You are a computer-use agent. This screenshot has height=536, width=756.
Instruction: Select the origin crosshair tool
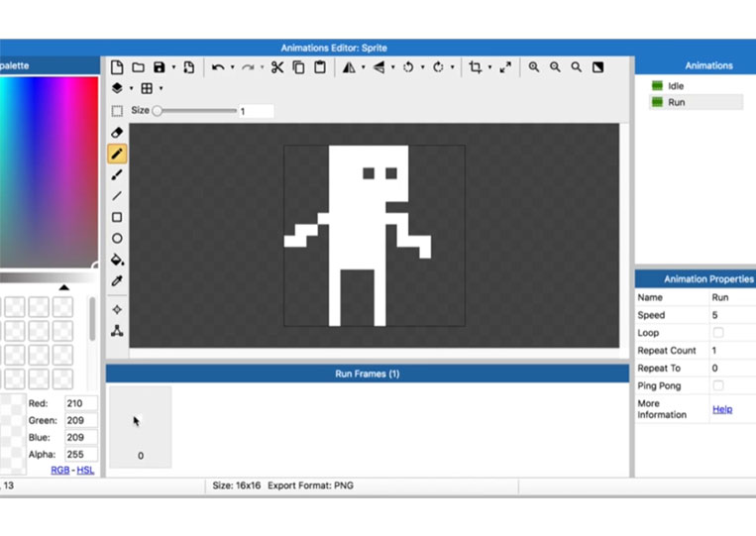[x=117, y=309]
